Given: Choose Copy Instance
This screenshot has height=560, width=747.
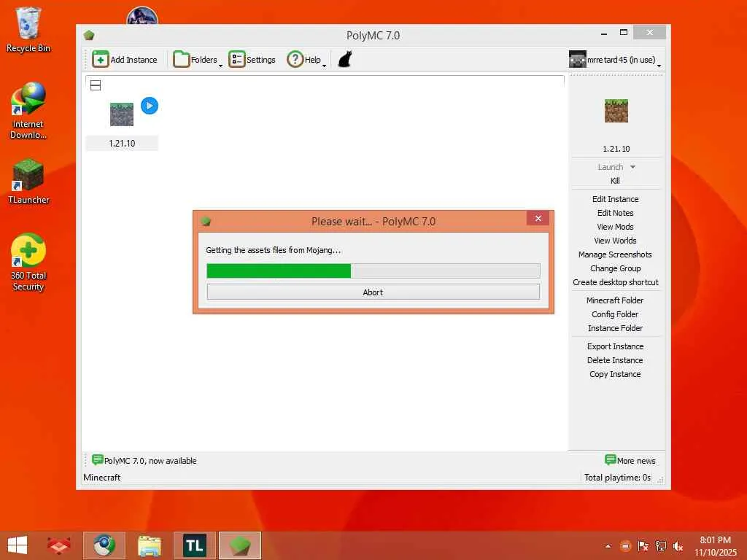Looking at the screenshot, I should coord(615,374).
